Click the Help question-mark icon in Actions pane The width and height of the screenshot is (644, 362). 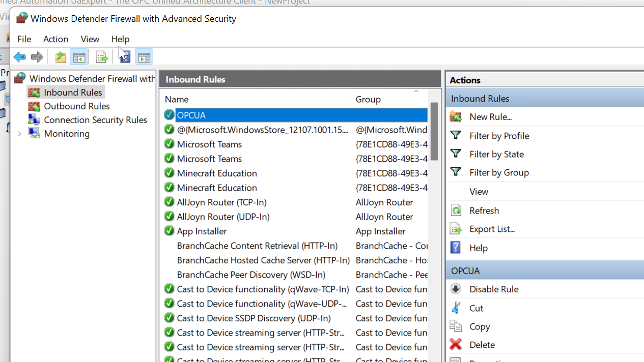point(456,248)
